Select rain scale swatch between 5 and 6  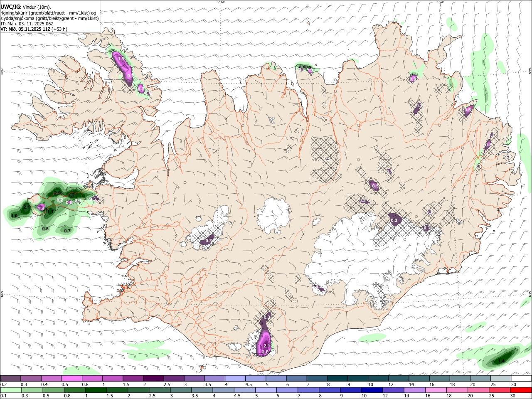click(266, 390)
